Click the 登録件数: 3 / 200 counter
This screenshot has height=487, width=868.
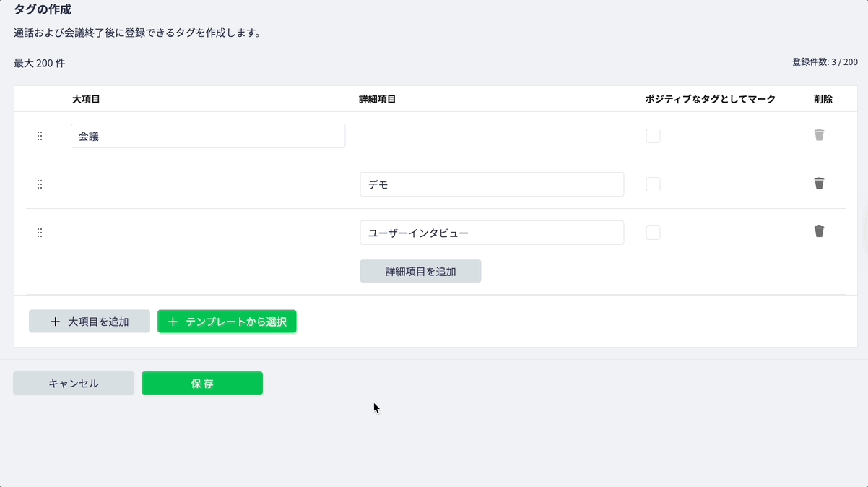[x=825, y=62]
